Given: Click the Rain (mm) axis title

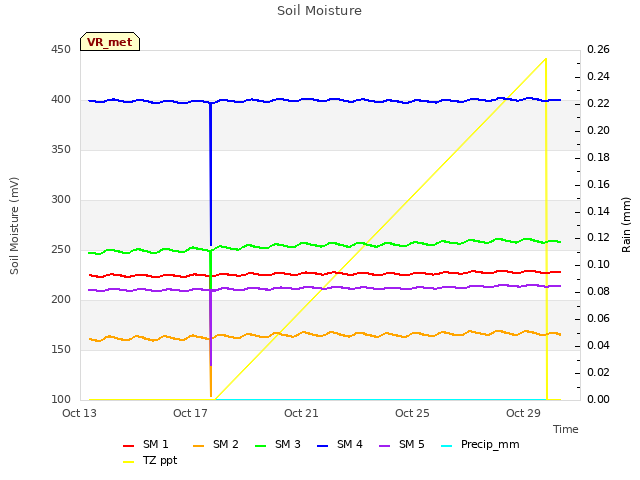Looking at the screenshot, I should (626, 225).
